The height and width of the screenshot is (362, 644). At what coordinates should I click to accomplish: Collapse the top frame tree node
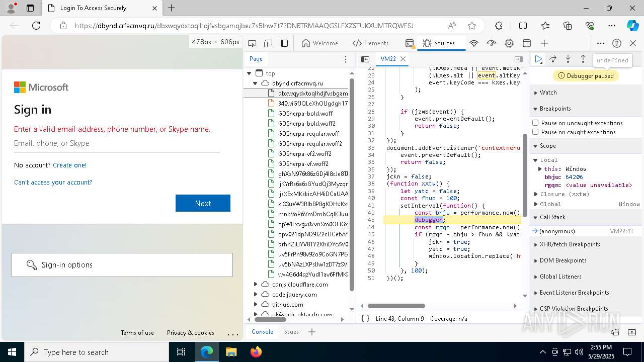(249, 73)
